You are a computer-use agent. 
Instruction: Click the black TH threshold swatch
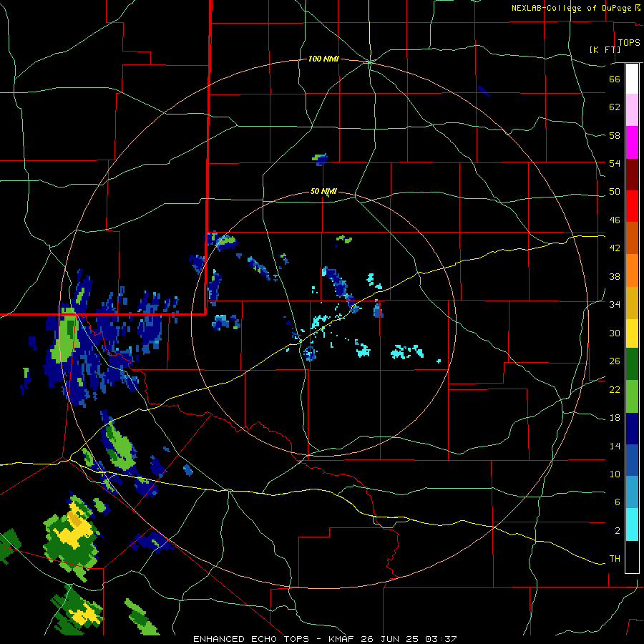point(632,557)
